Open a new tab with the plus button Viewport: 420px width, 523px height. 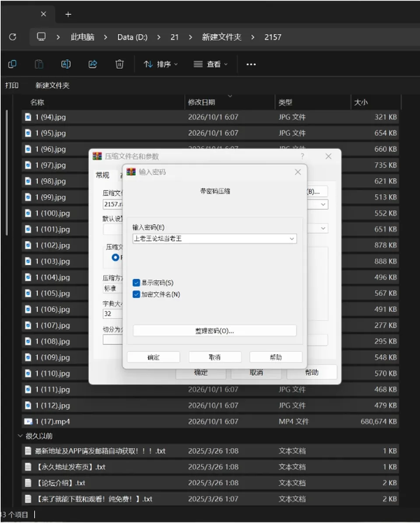pyautogui.click(x=68, y=14)
